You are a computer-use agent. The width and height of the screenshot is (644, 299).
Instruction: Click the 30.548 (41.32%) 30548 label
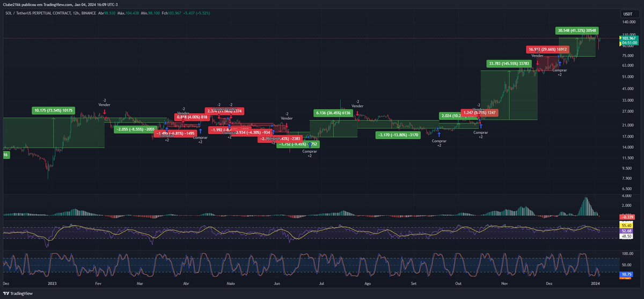point(577,31)
